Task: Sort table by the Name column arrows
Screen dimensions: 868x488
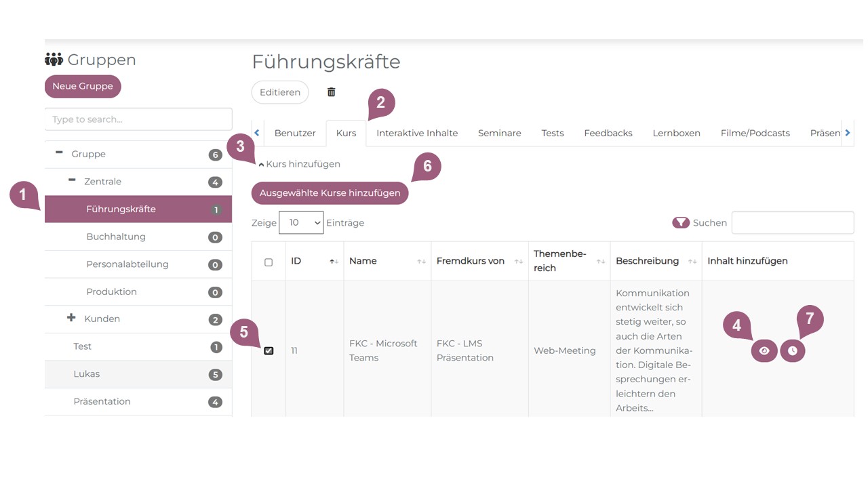Action: pos(421,262)
